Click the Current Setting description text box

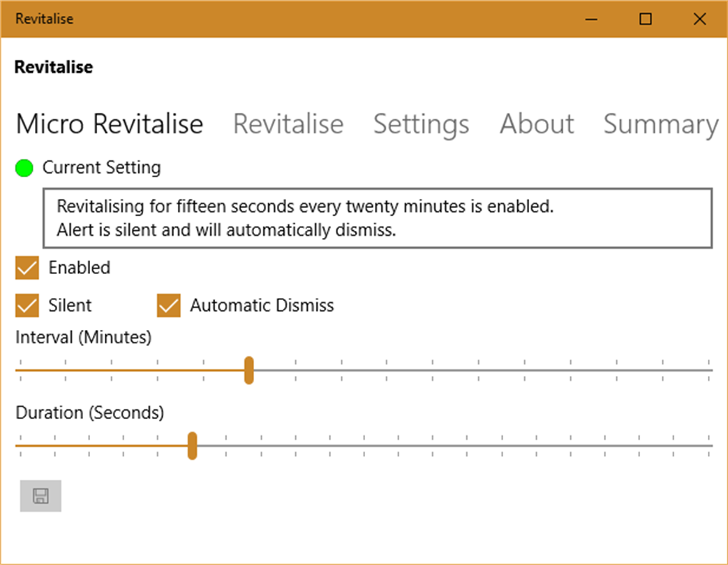tap(377, 218)
